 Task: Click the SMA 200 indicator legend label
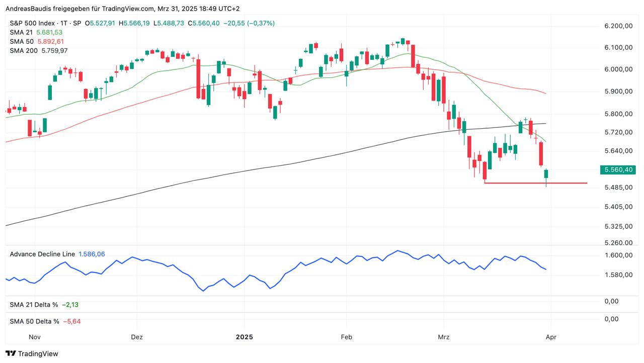pyautogui.click(x=23, y=50)
